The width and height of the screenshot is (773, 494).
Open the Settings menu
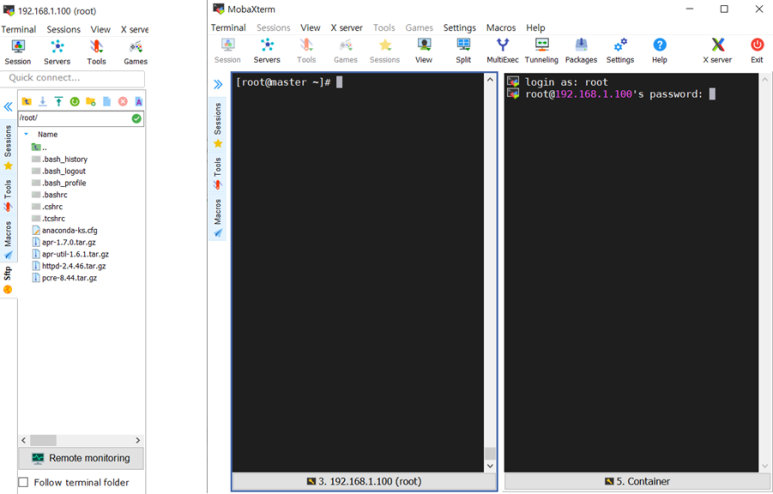459,28
